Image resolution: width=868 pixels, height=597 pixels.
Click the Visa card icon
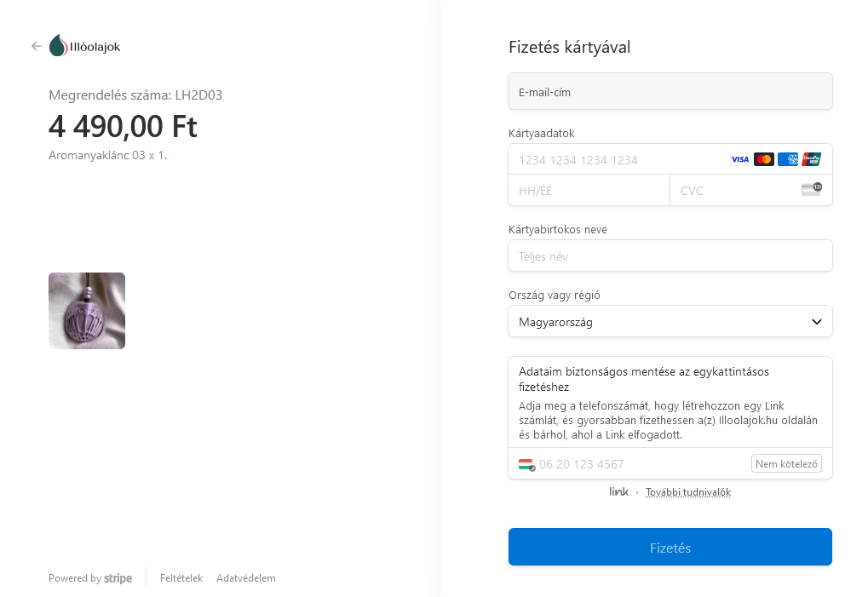point(739,159)
